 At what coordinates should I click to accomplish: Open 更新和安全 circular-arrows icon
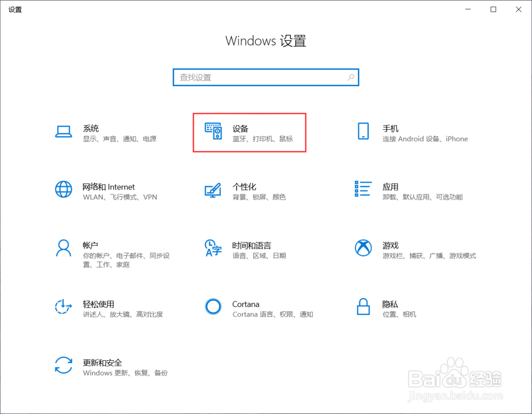click(x=64, y=367)
